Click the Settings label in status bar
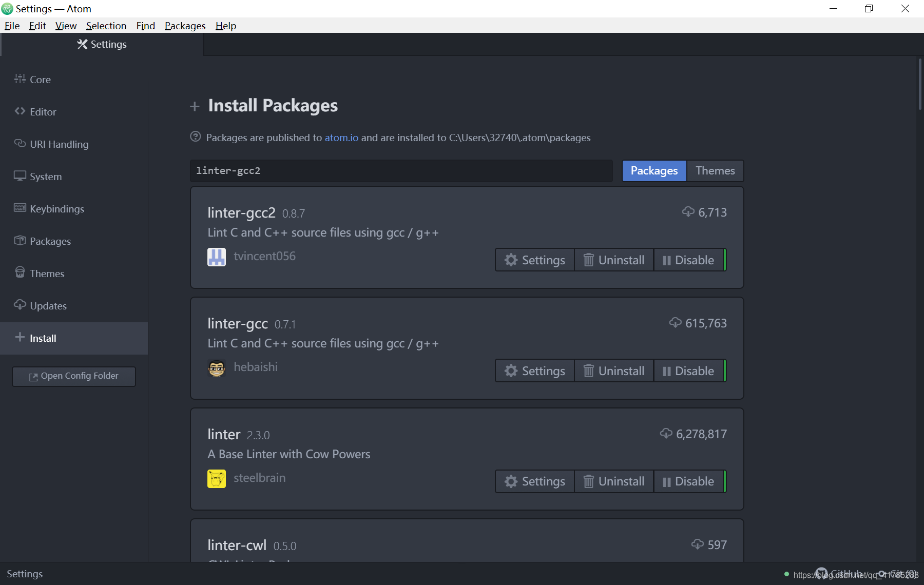This screenshot has height=585, width=924. click(x=25, y=574)
